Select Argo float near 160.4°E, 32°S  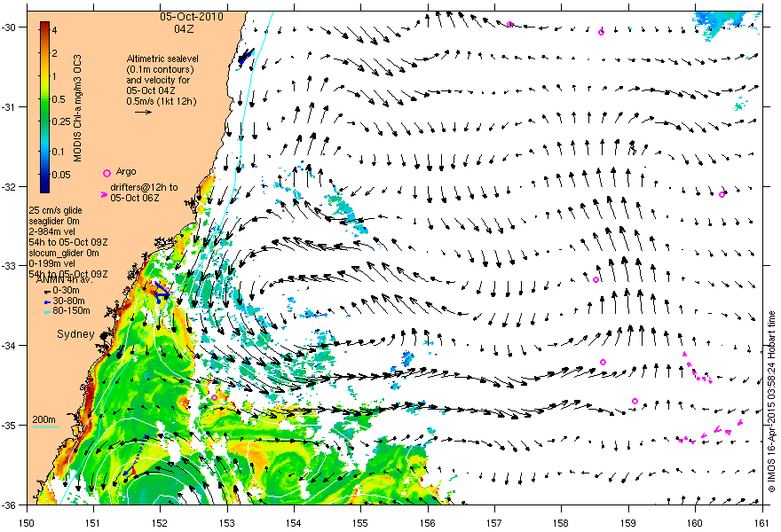[x=722, y=194]
